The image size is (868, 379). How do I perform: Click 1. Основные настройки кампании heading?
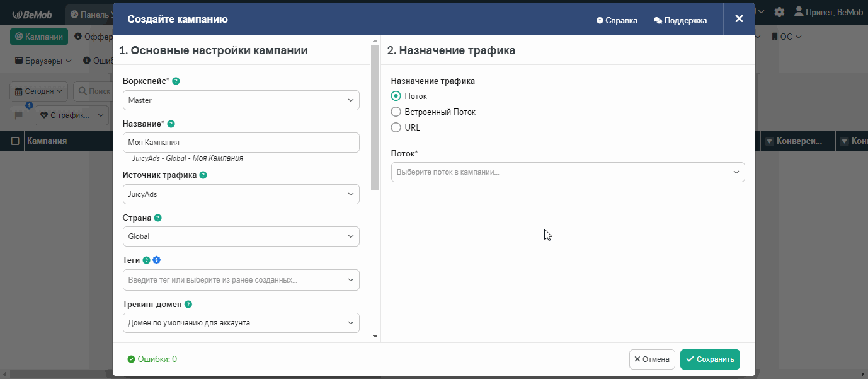tap(214, 50)
